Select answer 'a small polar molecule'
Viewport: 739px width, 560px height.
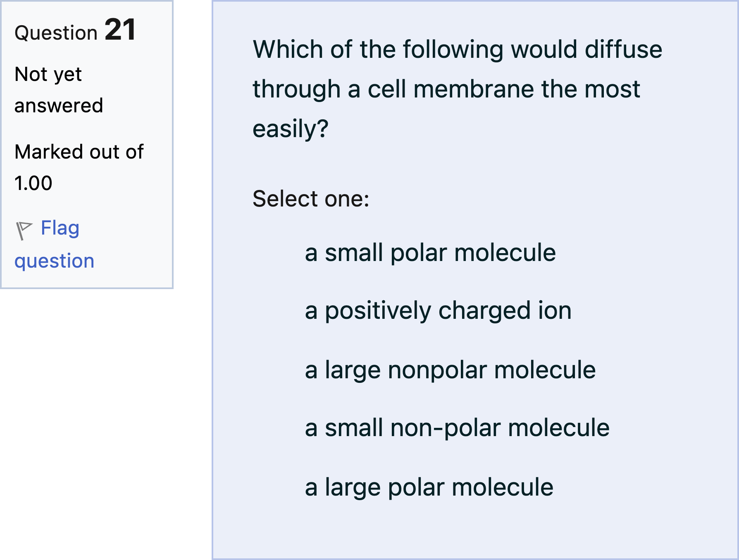point(430,253)
